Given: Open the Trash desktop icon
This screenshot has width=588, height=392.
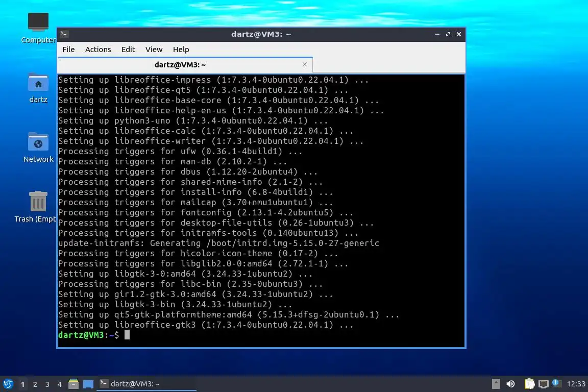Looking at the screenshot, I should [37, 207].
